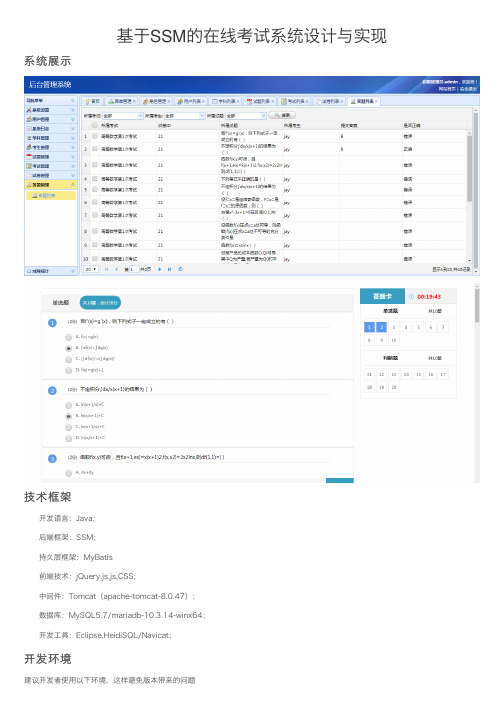Image resolution: width=504 pixels, height=713 pixels.
Task: Tick the checkbox in grid row 7
Action: coord(95,215)
